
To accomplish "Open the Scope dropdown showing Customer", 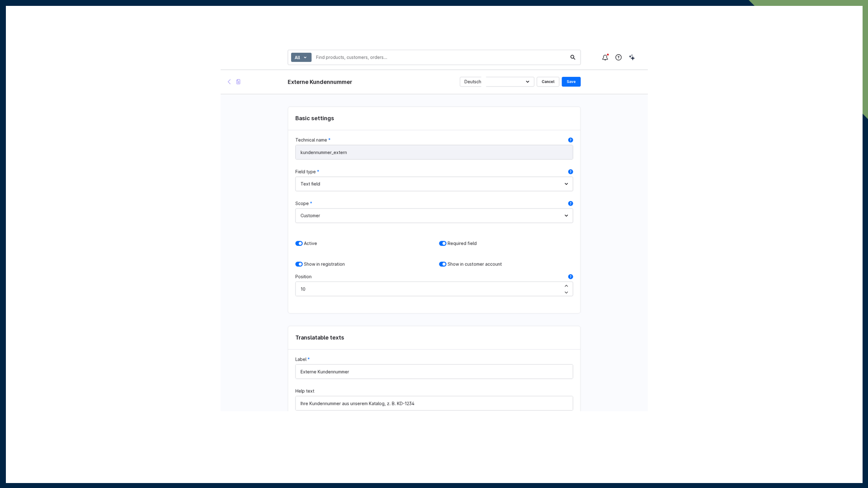I will click(434, 216).
